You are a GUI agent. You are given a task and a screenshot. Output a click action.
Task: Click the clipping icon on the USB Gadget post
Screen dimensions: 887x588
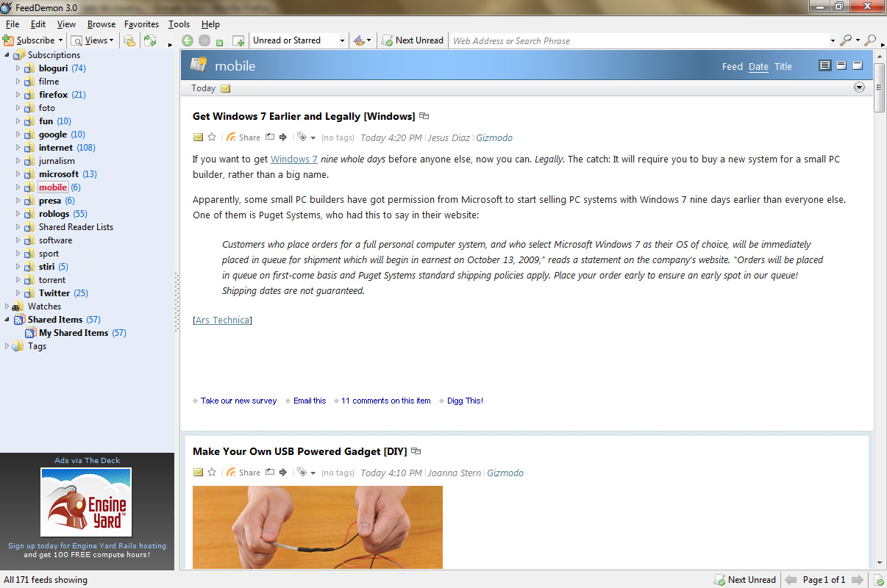pyautogui.click(x=270, y=472)
